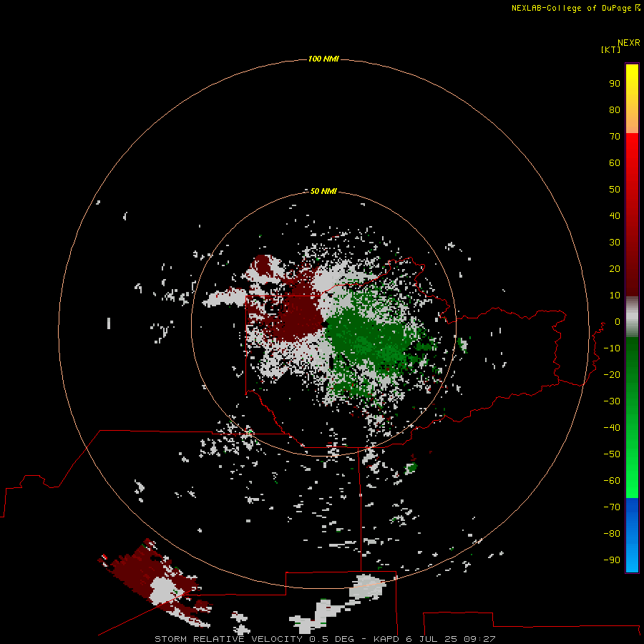
Task: Select the -30 knot scale value
Action: [x=612, y=401]
